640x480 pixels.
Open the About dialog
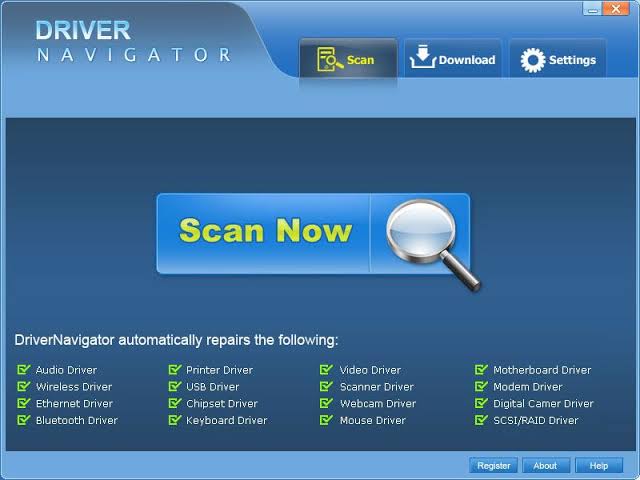[x=545, y=465]
